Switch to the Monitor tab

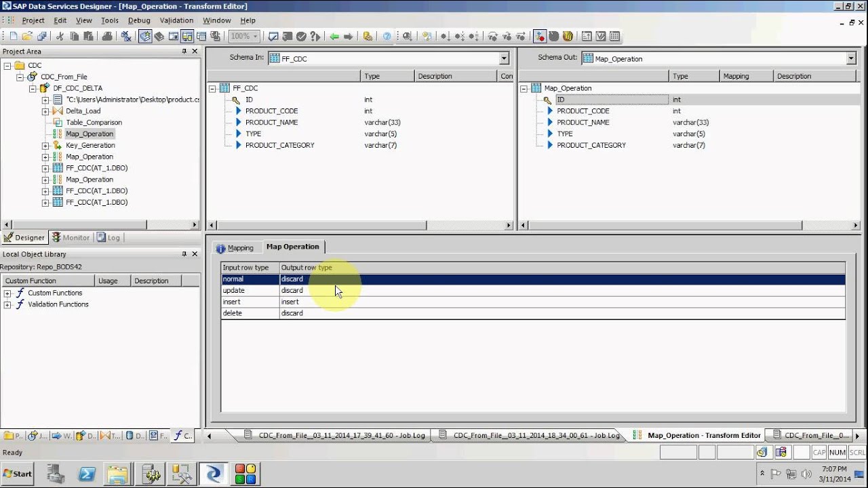coord(71,238)
